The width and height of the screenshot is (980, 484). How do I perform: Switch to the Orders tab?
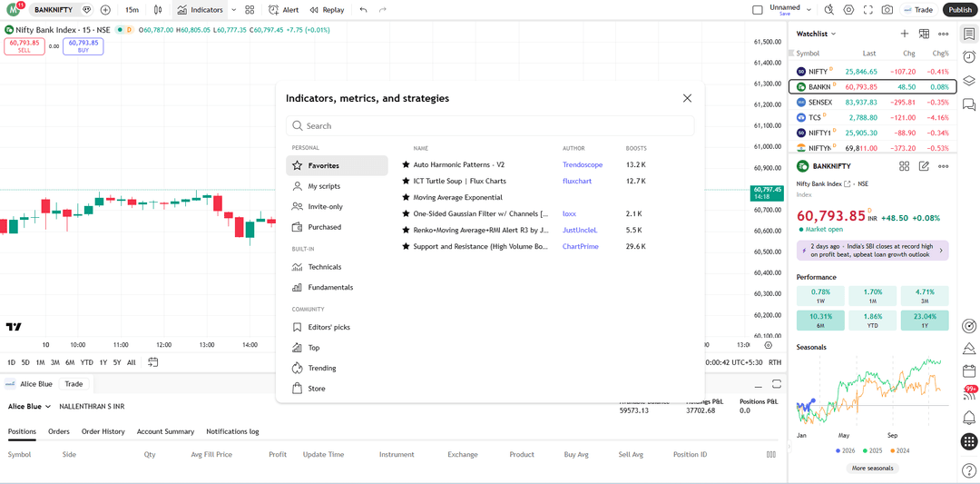[59, 431]
